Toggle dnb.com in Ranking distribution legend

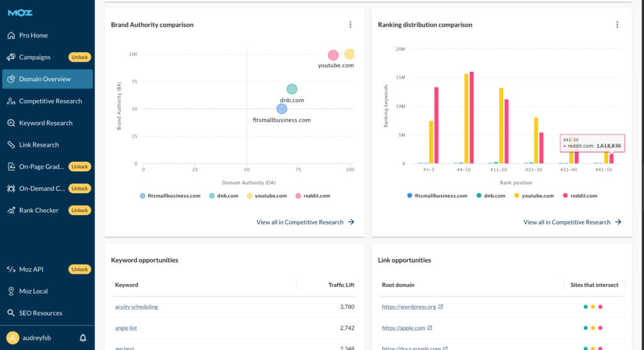click(x=491, y=196)
